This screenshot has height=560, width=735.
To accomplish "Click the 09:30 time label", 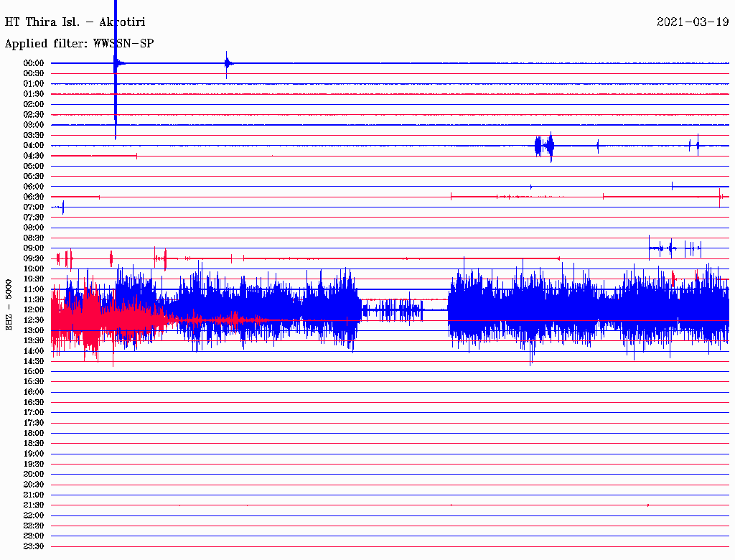I will pos(34,258).
